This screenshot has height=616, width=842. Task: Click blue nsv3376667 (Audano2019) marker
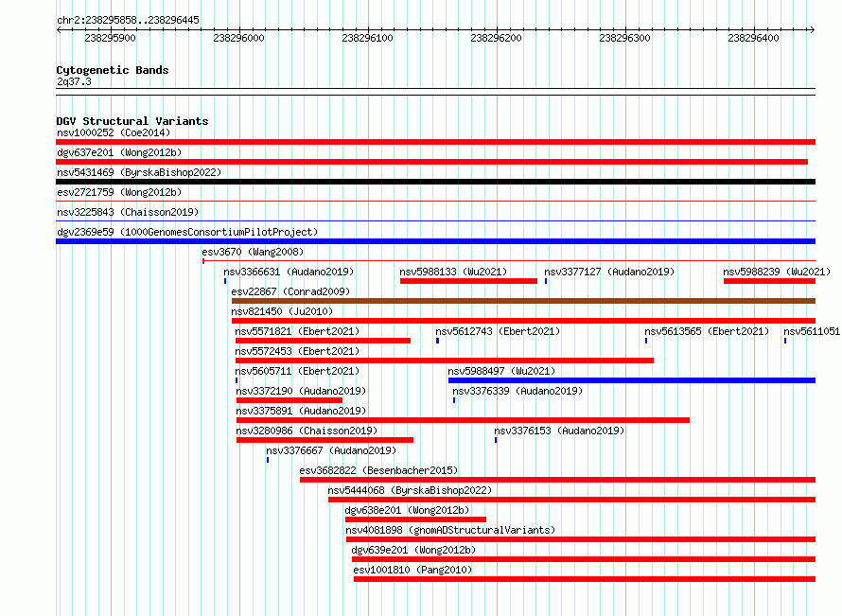coord(268,460)
